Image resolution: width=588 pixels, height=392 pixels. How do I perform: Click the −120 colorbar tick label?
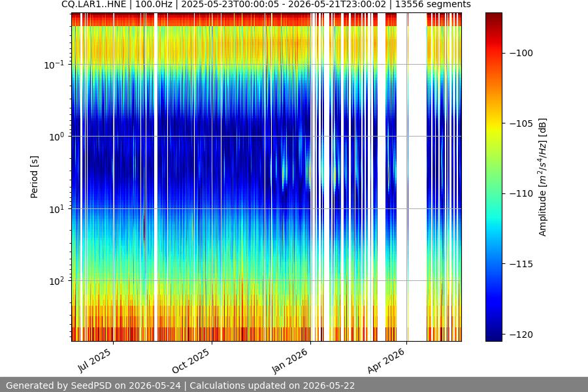521,335
